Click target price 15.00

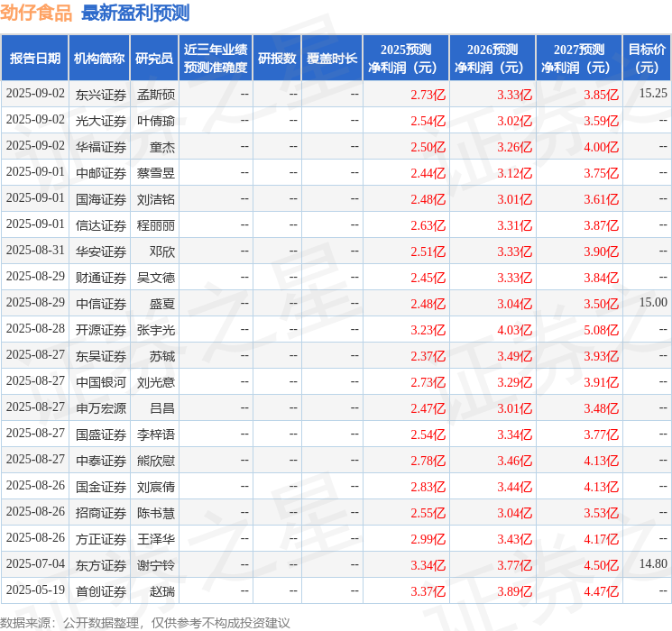click(x=653, y=302)
